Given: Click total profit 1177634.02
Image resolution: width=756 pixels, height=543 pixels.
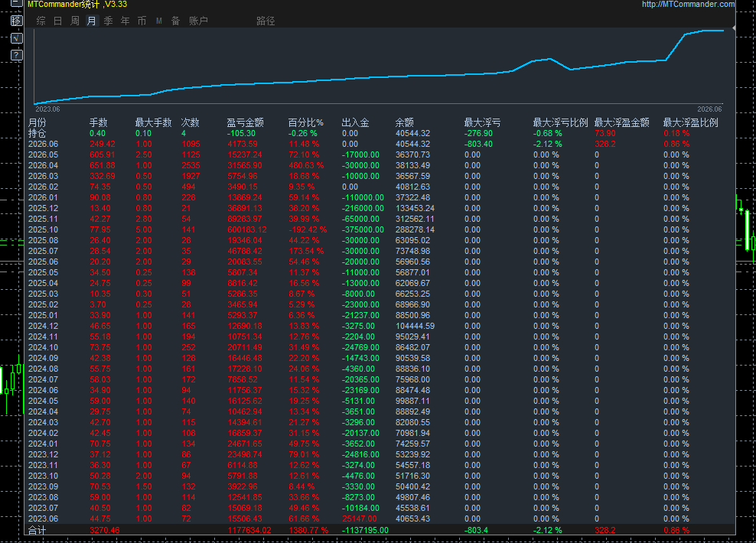Looking at the screenshot, I should [x=249, y=530].
